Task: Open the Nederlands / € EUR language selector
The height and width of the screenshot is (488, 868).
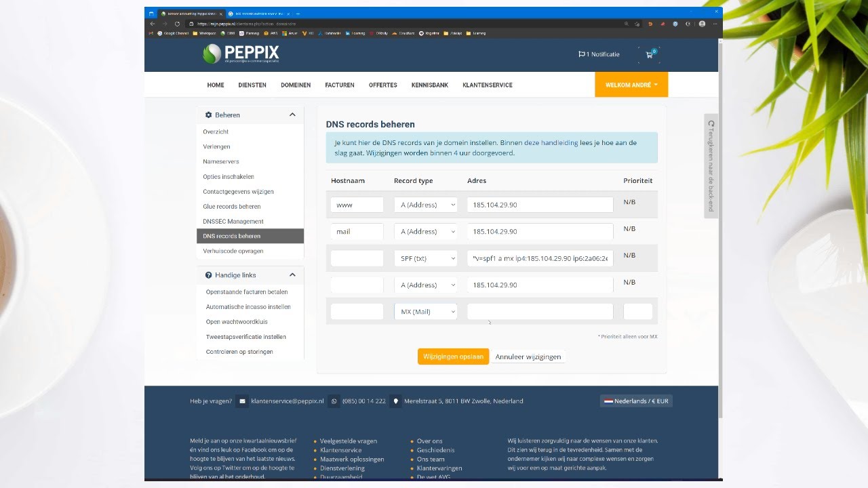Action: pyautogui.click(x=636, y=401)
